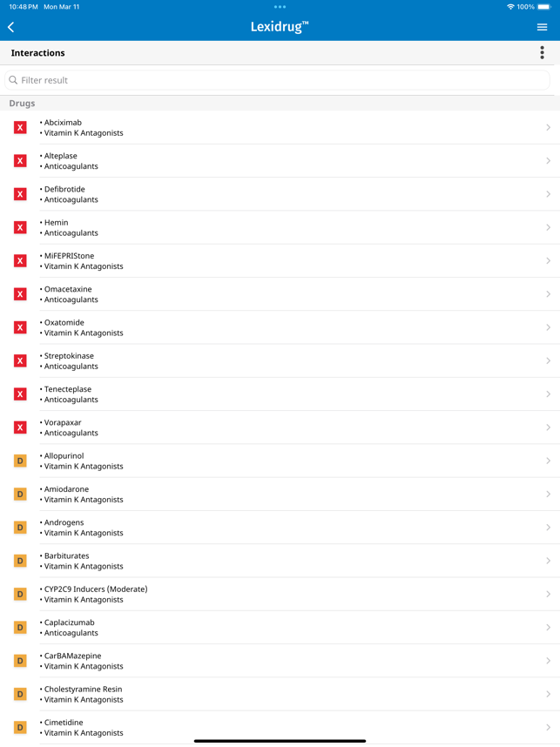Click the Filter result search field
The height and width of the screenshot is (747, 560).
point(277,80)
